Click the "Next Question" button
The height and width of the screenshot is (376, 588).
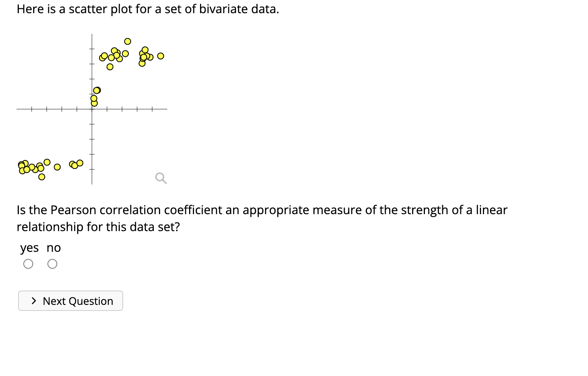pos(70,301)
